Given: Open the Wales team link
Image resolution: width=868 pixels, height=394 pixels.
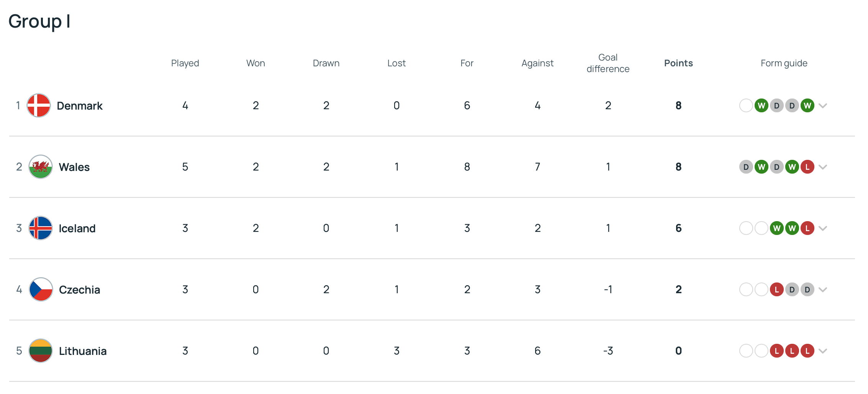Looking at the screenshot, I should pos(74,167).
